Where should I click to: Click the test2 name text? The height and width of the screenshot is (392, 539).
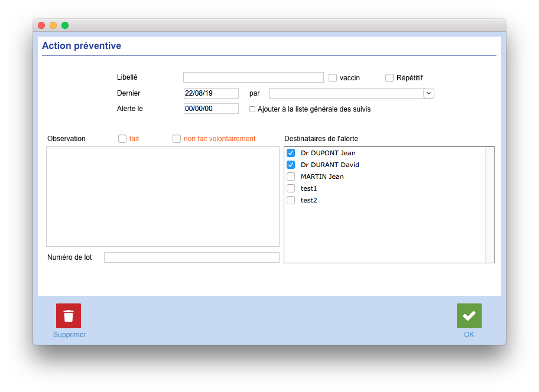coord(309,201)
